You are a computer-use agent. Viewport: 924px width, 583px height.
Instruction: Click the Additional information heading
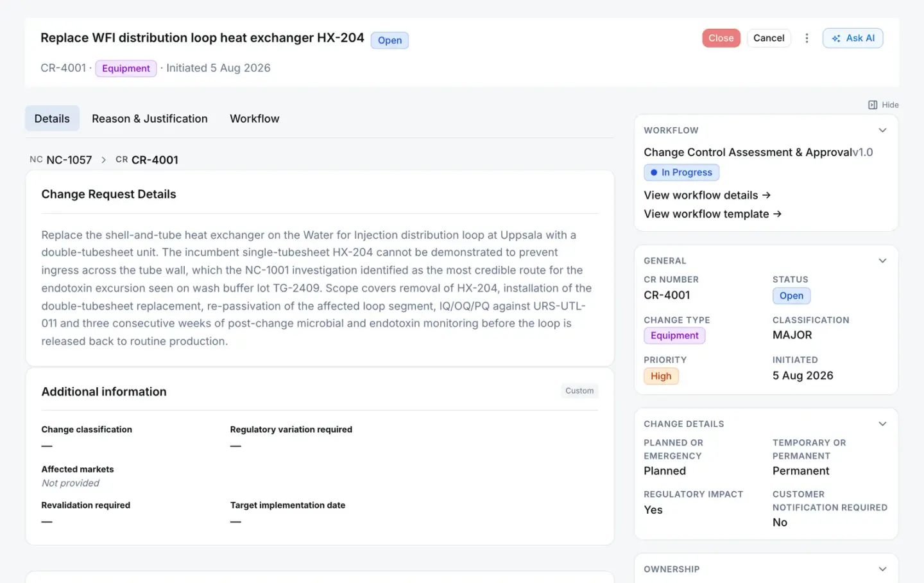point(104,392)
